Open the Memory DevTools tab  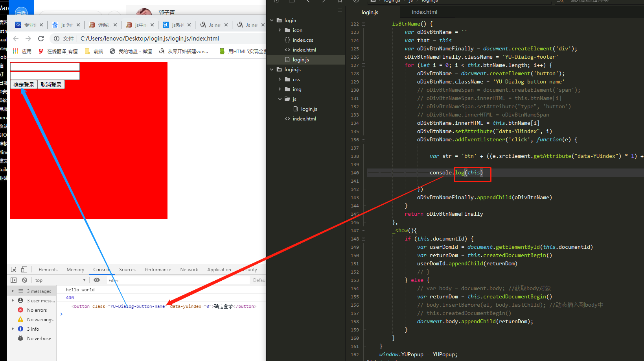point(75,270)
